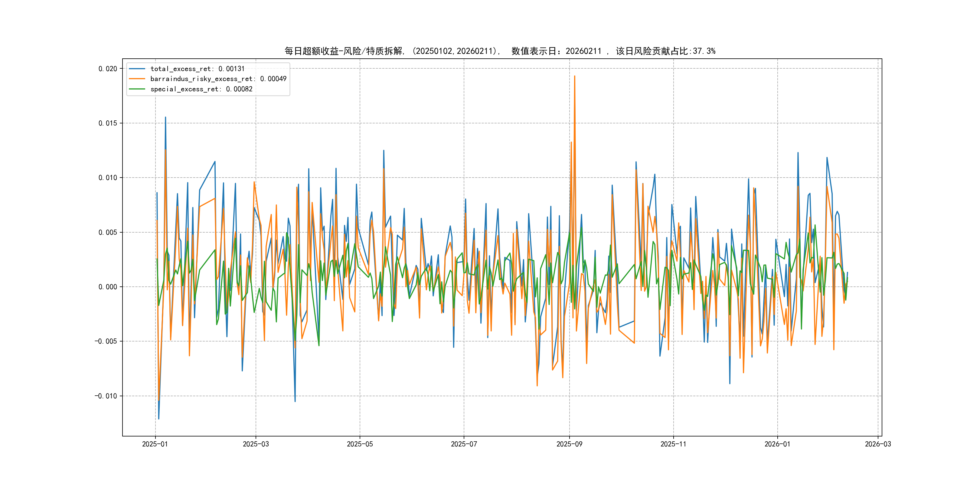
Task: Click the 2026-01 x-axis tick label
Action: [777, 444]
